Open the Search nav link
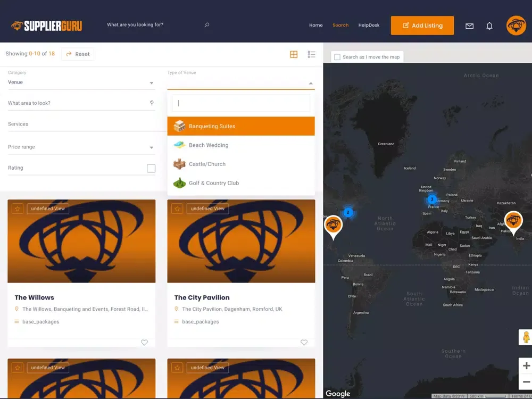 pyautogui.click(x=340, y=25)
